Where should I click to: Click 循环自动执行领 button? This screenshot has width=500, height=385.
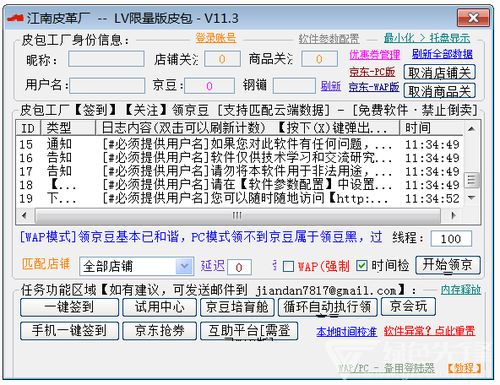click(x=328, y=307)
